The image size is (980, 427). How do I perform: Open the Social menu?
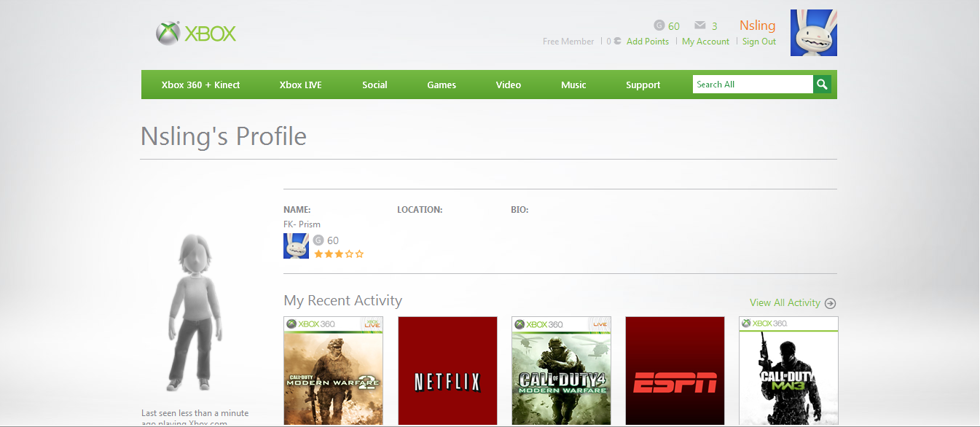tap(375, 85)
